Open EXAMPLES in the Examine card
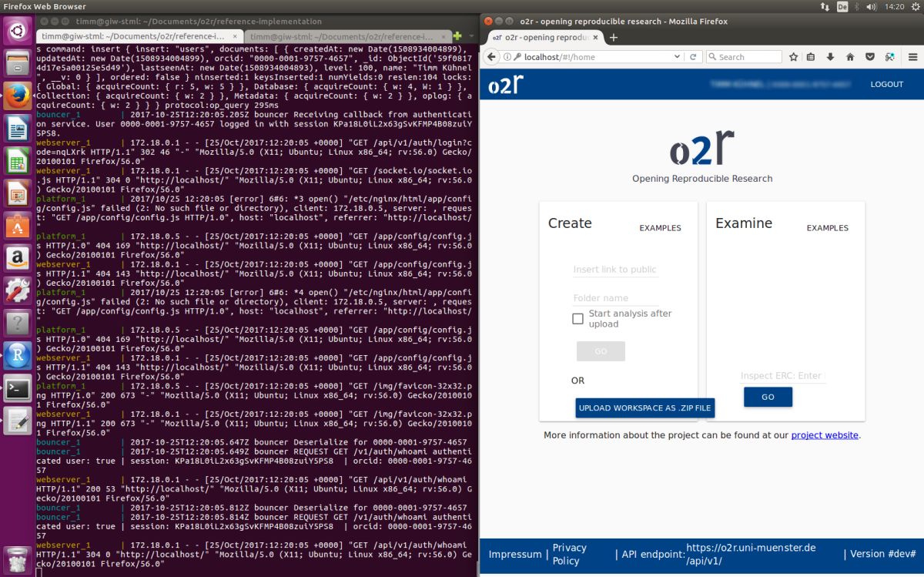The width and height of the screenshot is (924, 577). coord(827,228)
